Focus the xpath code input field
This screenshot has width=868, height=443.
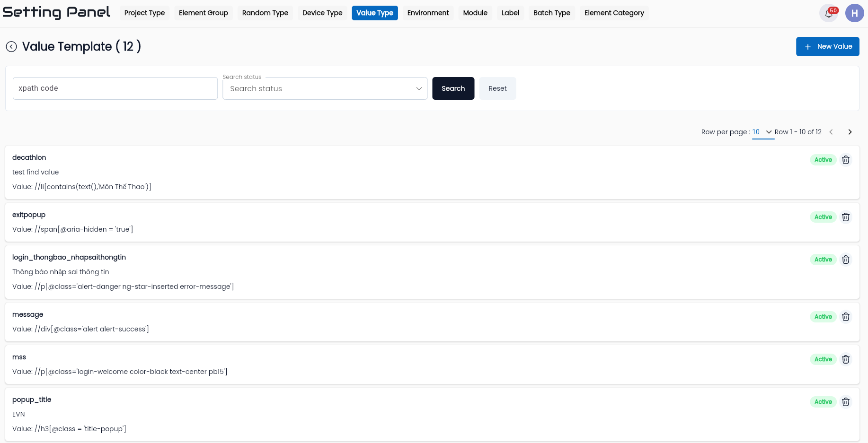point(115,88)
